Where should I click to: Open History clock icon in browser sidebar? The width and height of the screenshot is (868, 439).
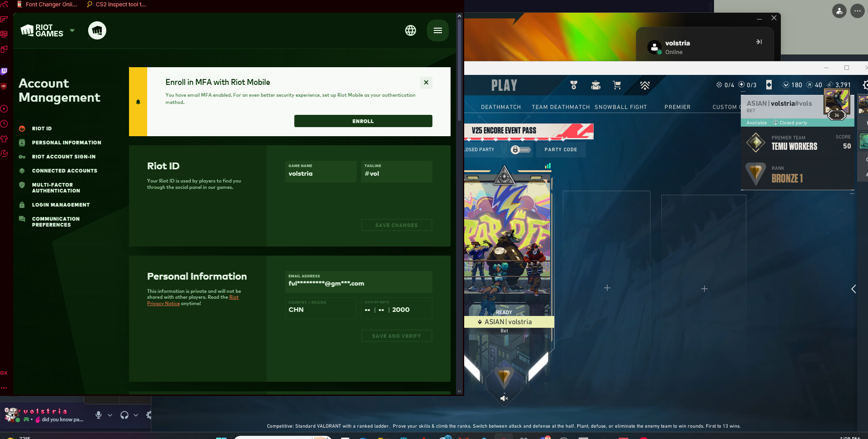(4, 124)
